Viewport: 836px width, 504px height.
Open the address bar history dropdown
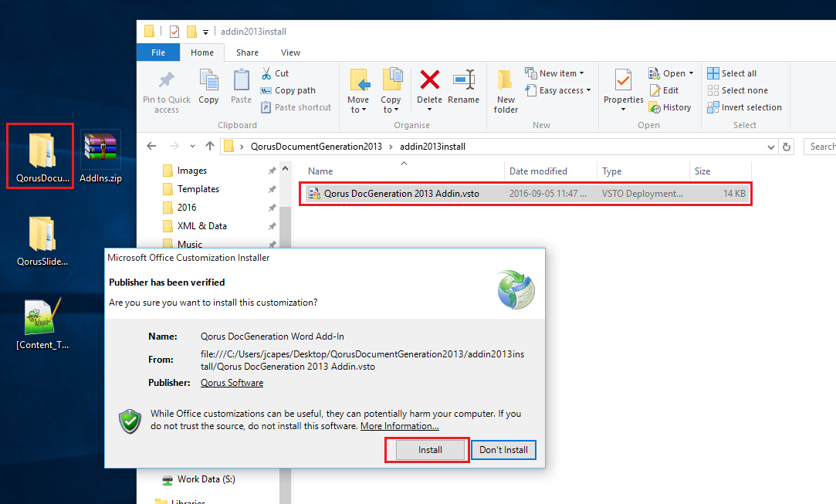click(x=771, y=147)
